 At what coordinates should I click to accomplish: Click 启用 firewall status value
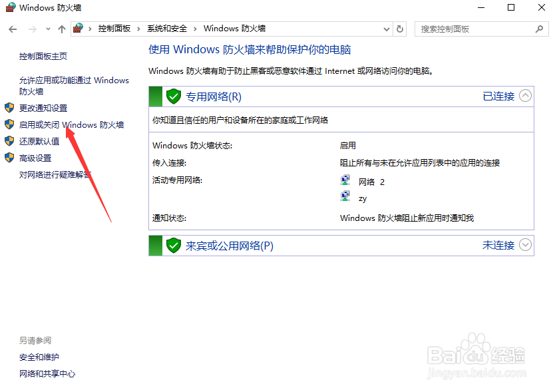[x=348, y=146]
